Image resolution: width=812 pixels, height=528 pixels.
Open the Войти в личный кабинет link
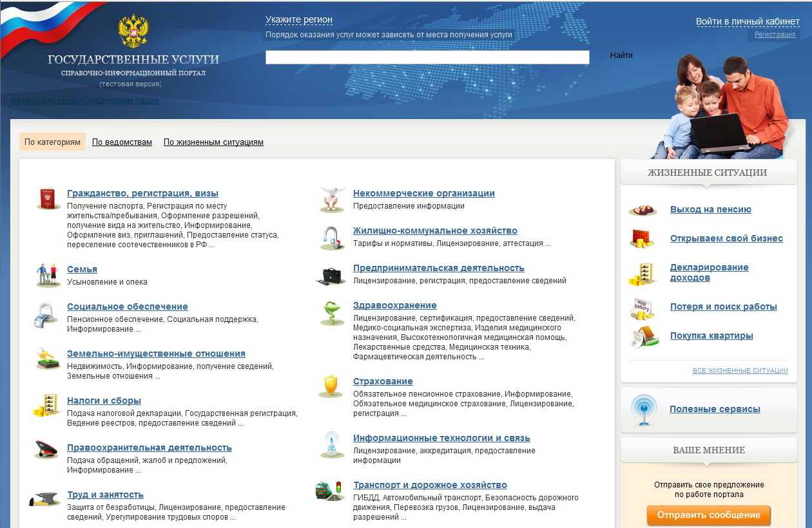click(748, 21)
